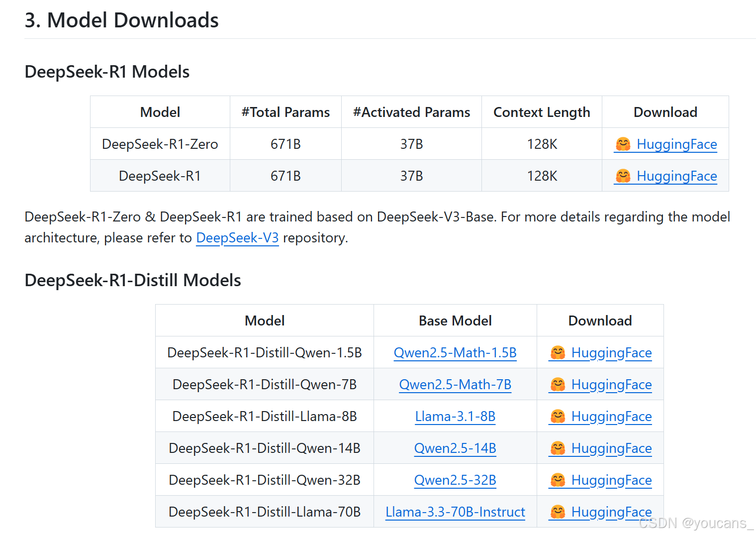Click the DeepSeek-R1 Models subheading
Screen dimensions: 756x536
(x=107, y=72)
